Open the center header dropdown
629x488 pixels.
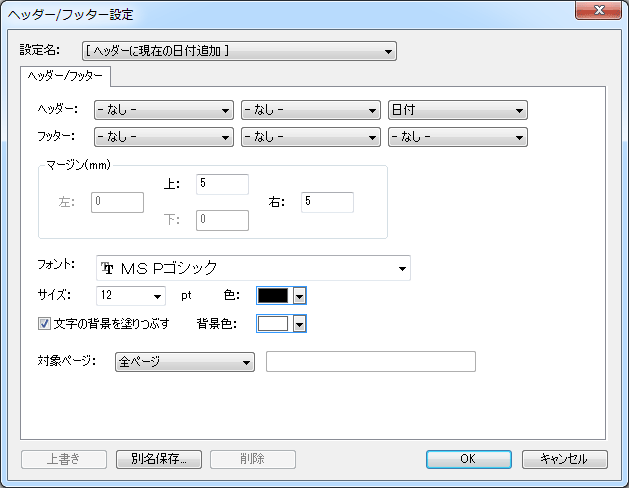point(311,111)
